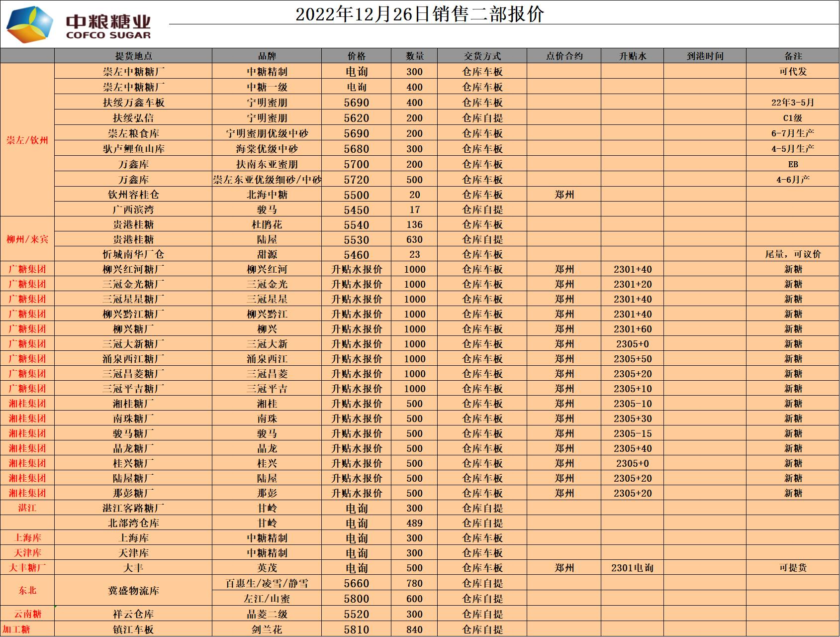Click the 到港时间 column header
This screenshot has width=840, height=637.
pos(705,56)
